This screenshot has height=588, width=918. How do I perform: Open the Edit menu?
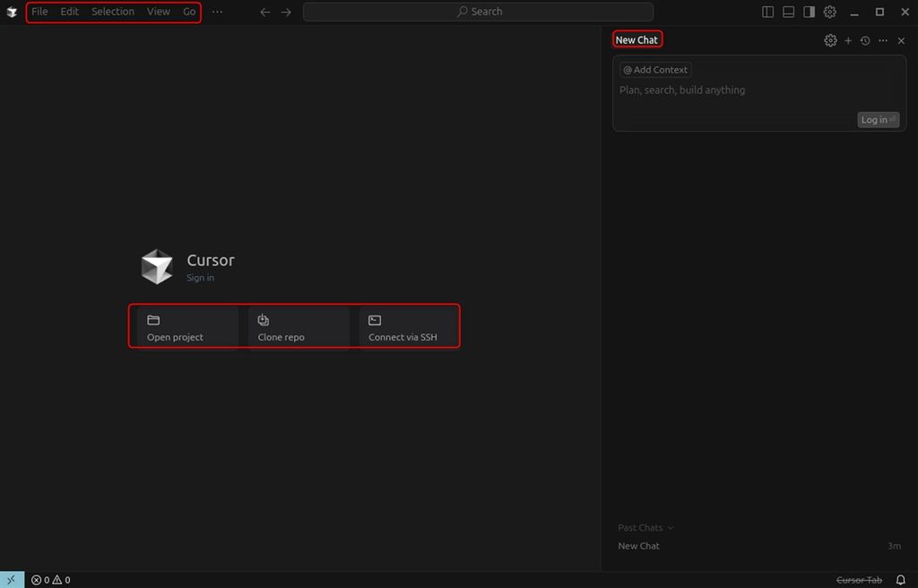[69, 12]
